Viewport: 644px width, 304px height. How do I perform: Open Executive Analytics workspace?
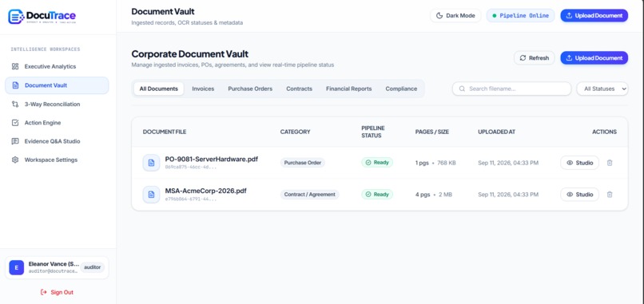click(x=57, y=66)
